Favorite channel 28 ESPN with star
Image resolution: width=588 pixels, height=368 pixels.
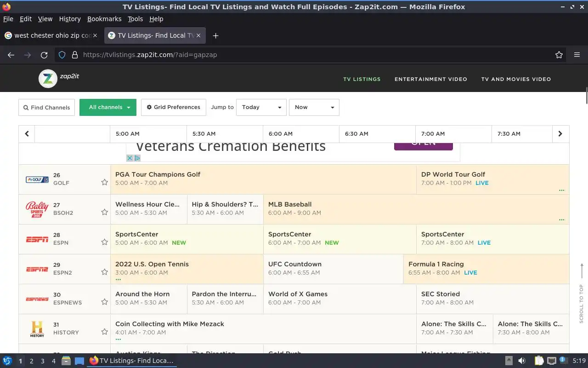click(104, 242)
